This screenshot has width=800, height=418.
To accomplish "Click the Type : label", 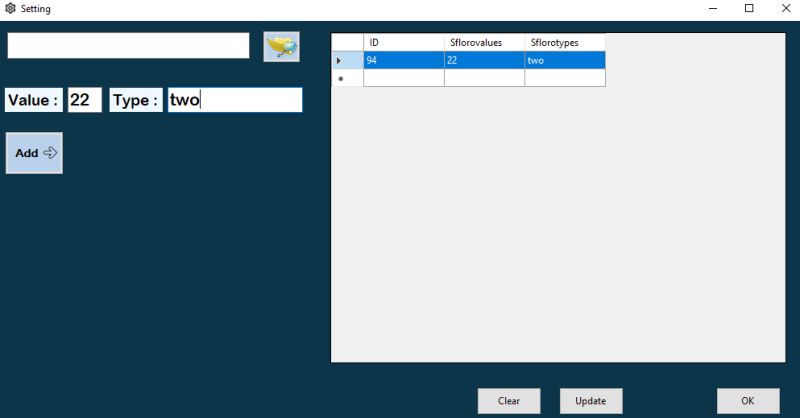I will [x=136, y=100].
